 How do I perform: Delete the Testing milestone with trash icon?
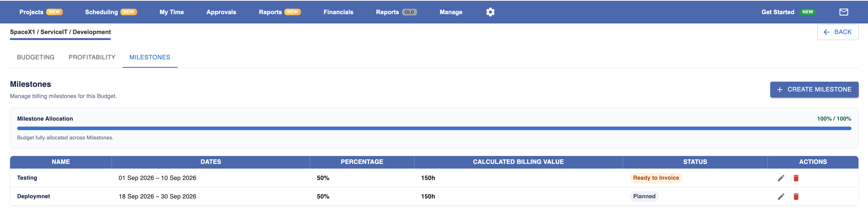796,178
